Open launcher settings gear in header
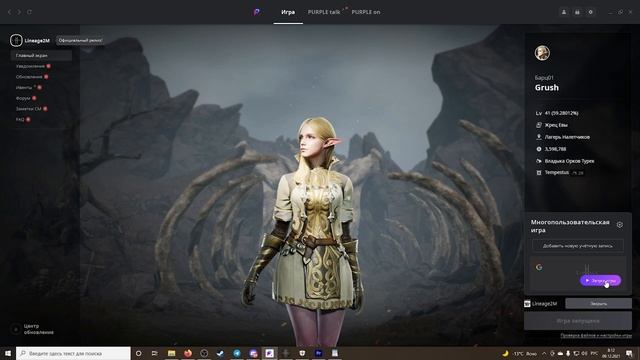 coord(591,12)
